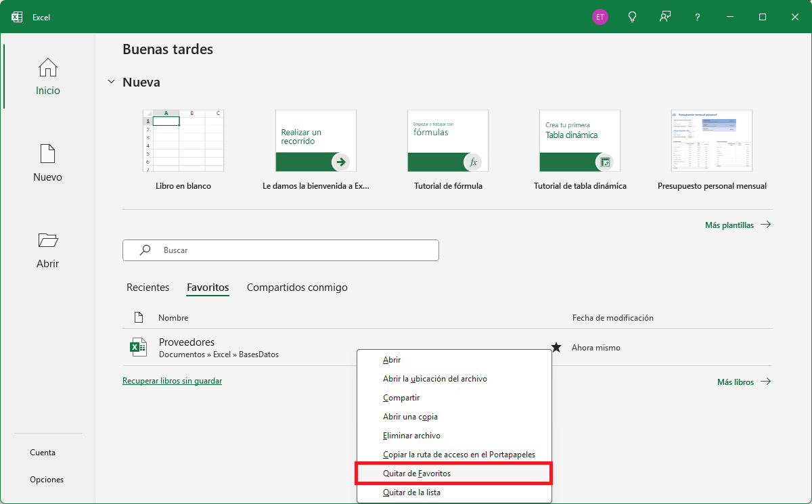Click the Excel logo in the title bar

18,17
